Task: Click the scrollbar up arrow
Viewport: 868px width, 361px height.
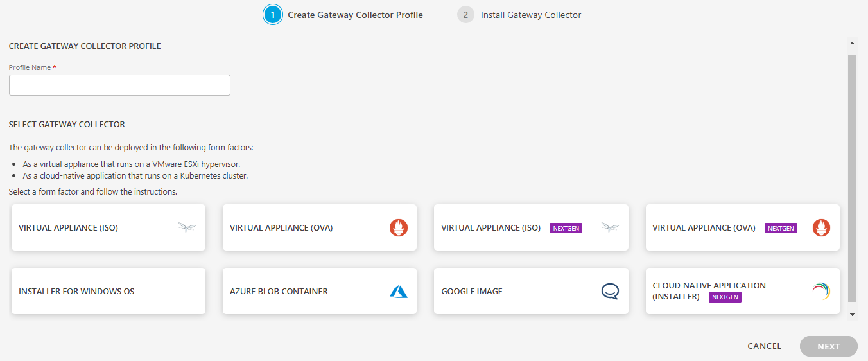Action: pyautogui.click(x=853, y=44)
